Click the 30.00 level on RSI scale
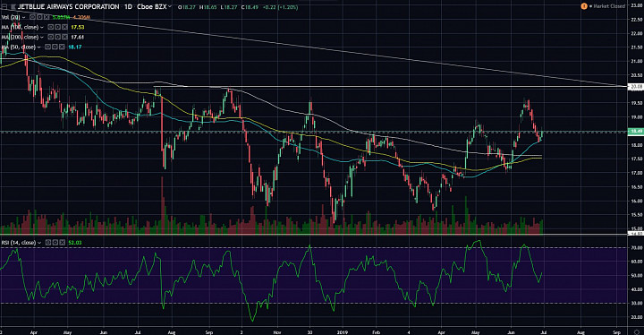 coord(637,304)
